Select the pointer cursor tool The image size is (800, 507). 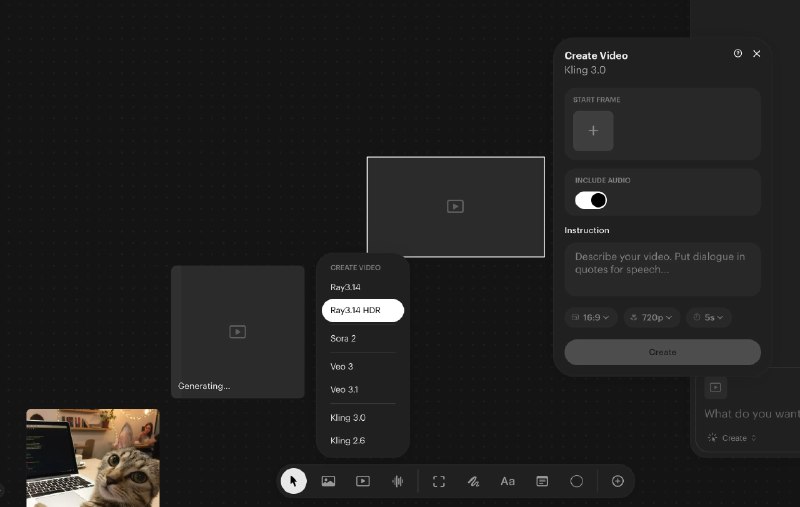293,481
